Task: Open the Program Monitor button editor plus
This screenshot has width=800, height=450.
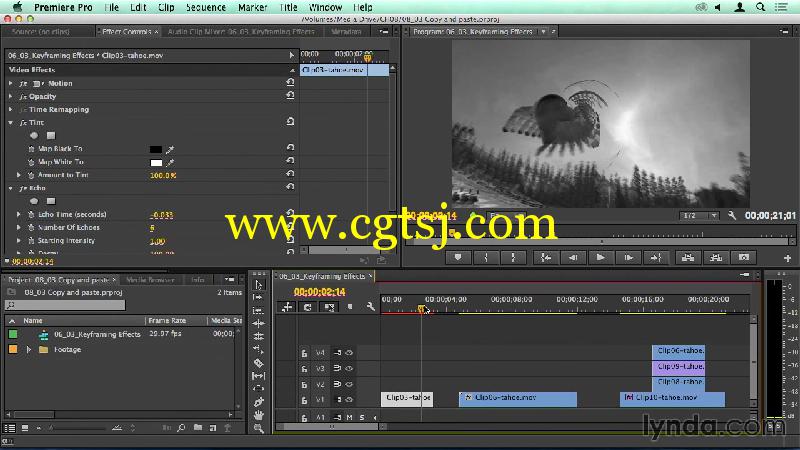Action: pos(787,258)
